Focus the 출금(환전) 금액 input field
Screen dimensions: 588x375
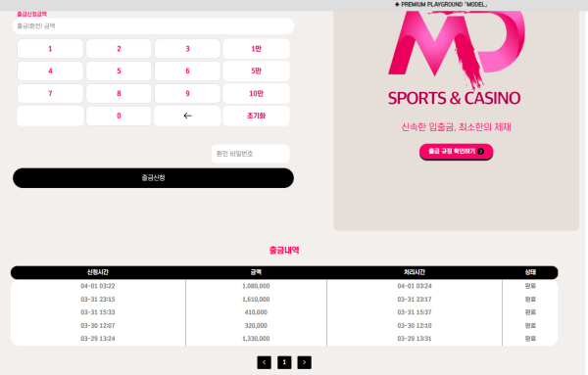point(154,25)
